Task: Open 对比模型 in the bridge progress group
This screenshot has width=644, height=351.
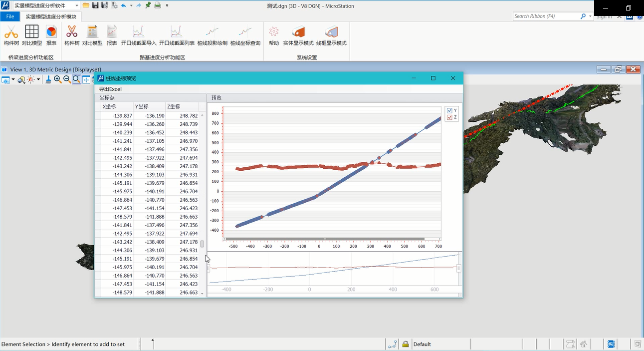Action: [32, 35]
